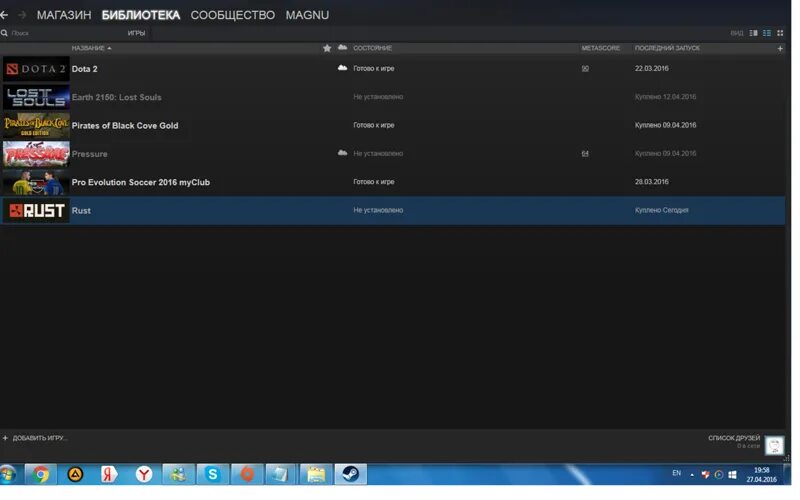Select the Dota 2 game title

click(x=84, y=69)
